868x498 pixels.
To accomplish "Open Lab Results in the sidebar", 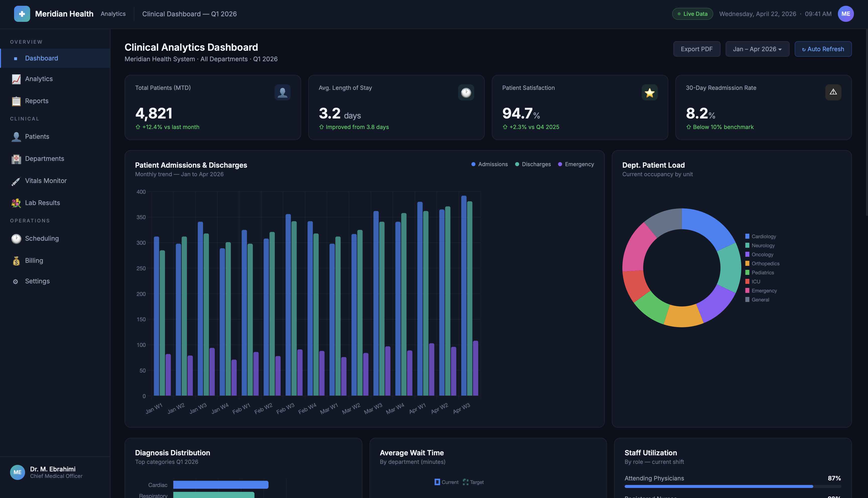I will pos(55,203).
